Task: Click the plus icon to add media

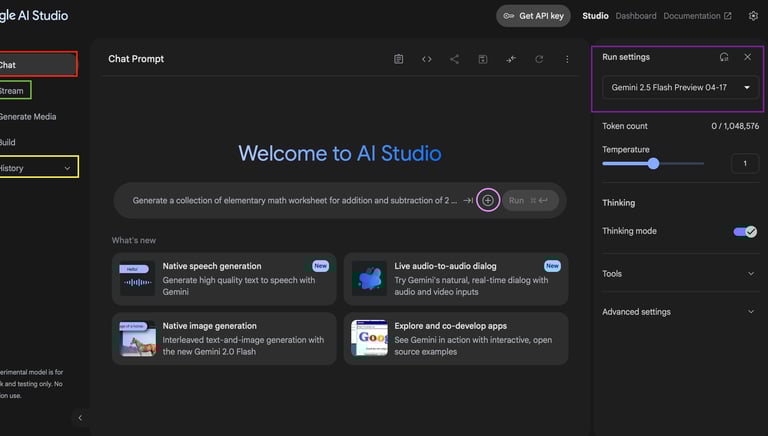Action: (488, 200)
